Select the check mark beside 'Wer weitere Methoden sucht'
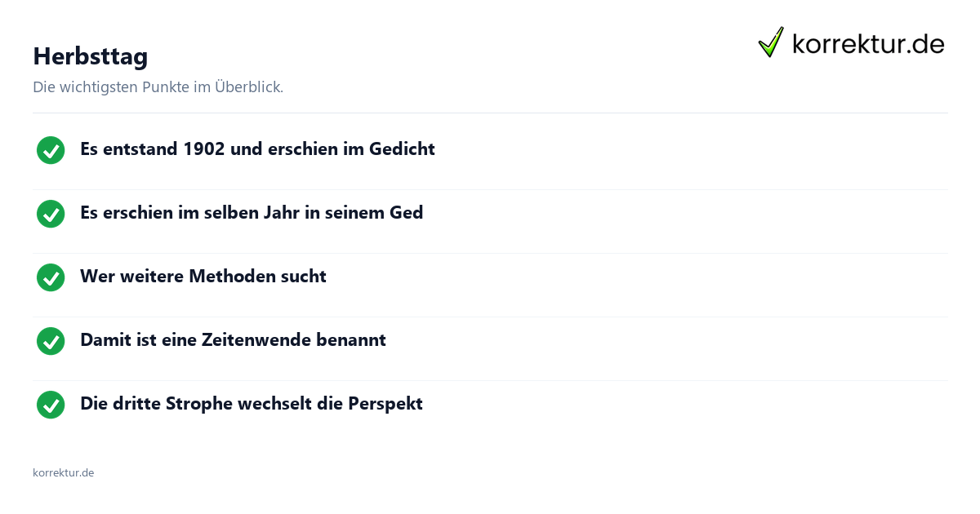The image size is (980, 514). [51, 277]
